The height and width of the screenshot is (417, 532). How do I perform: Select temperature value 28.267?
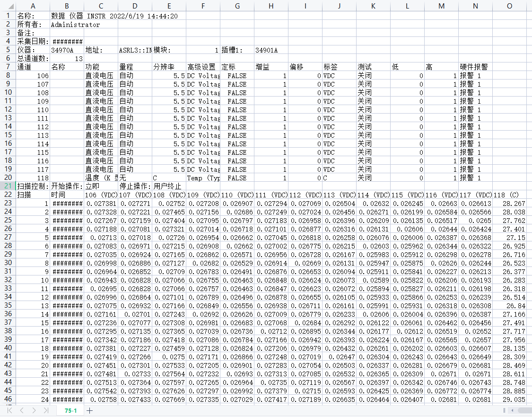pos(509,203)
